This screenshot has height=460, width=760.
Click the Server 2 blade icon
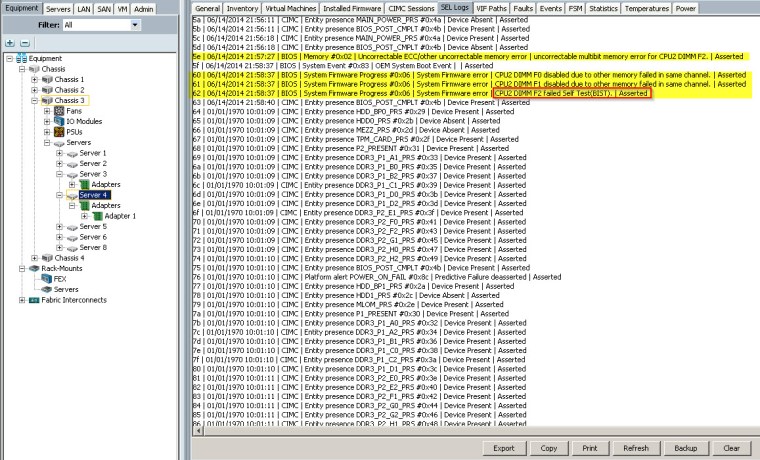click(x=72, y=164)
